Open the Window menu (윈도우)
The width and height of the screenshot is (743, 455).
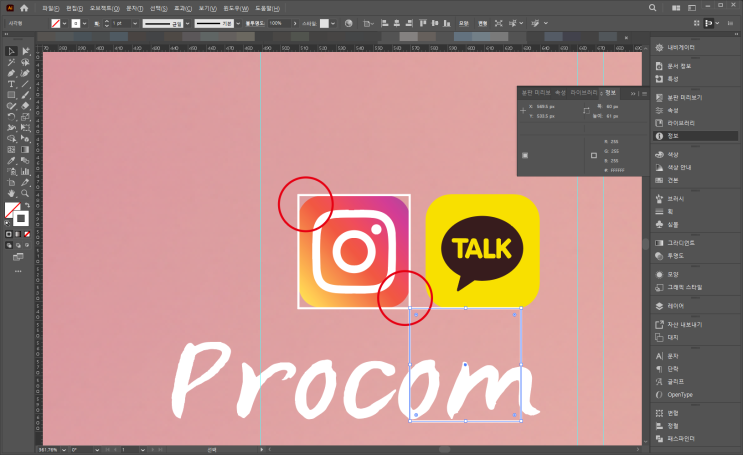[236, 9]
